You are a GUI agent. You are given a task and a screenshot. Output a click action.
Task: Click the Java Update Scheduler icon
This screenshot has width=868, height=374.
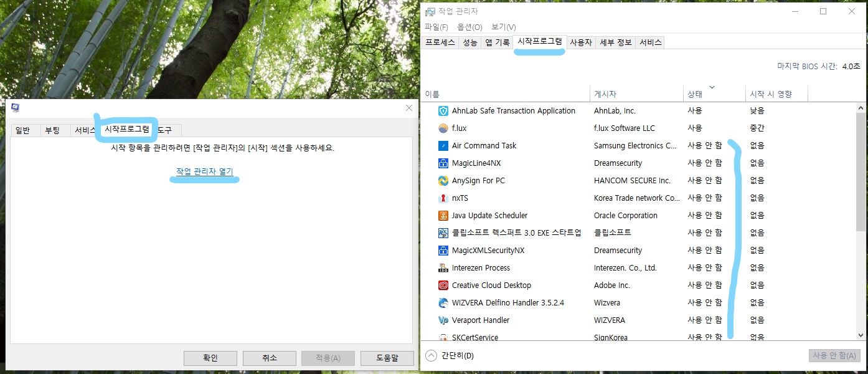(x=443, y=216)
